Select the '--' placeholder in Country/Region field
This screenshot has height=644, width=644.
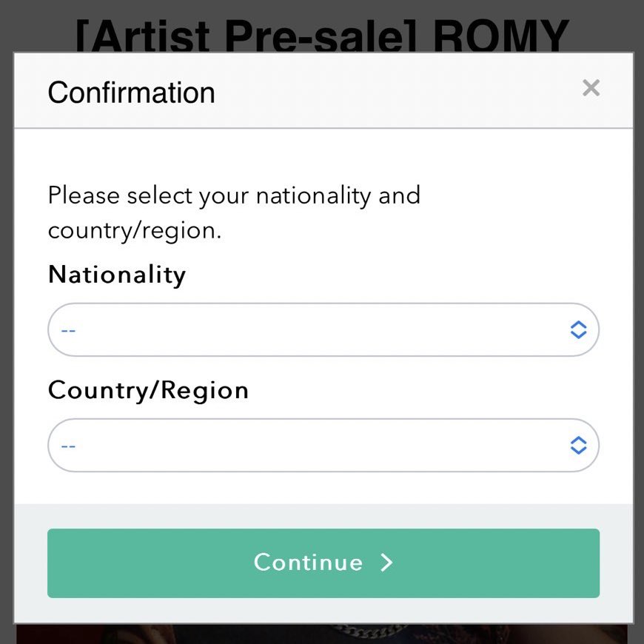pos(68,446)
